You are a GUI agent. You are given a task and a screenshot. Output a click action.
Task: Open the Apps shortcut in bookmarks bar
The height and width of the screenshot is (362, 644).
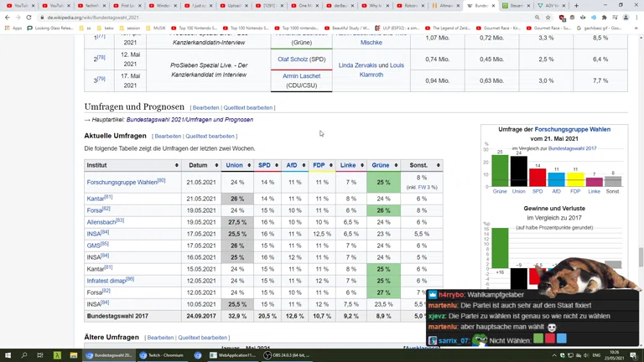(x=13, y=28)
